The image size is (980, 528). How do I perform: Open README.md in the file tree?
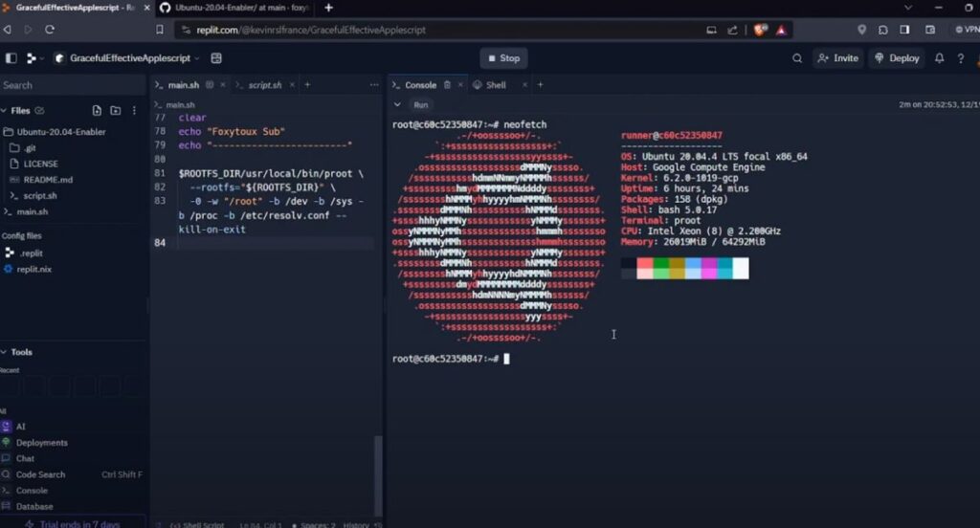click(48, 179)
